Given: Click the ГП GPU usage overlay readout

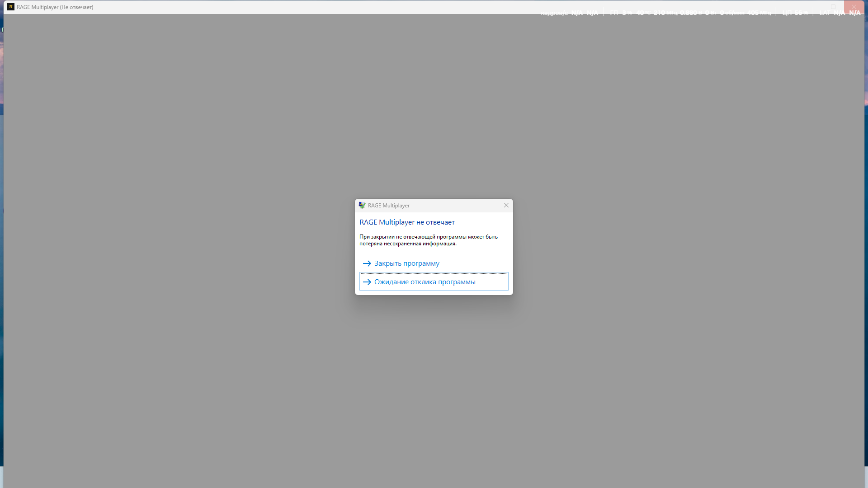Looking at the screenshot, I should 620,13.
